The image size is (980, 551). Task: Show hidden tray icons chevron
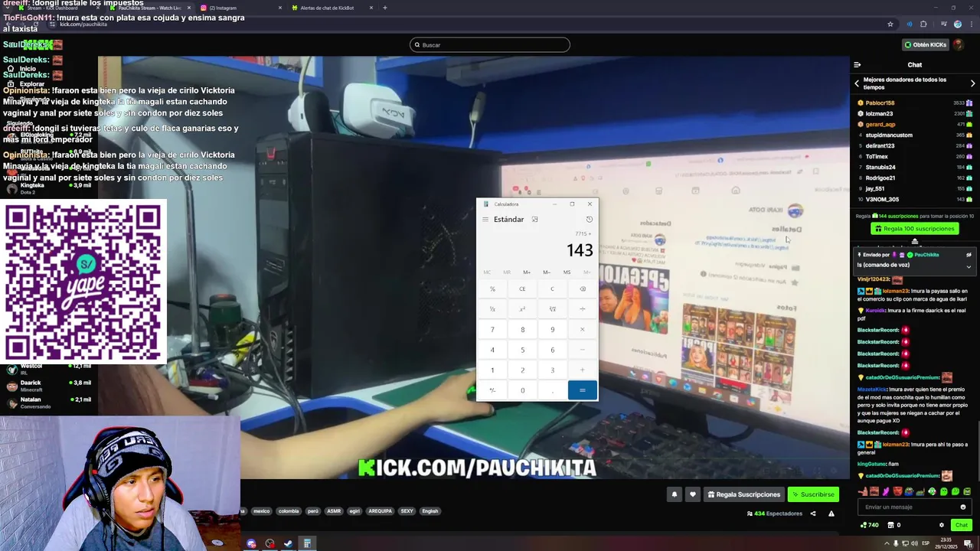tap(887, 543)
